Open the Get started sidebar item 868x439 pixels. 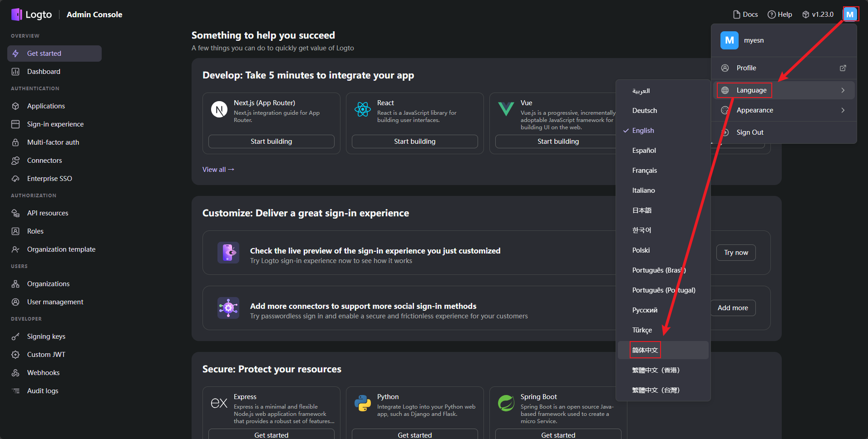[x=54, y=54]
